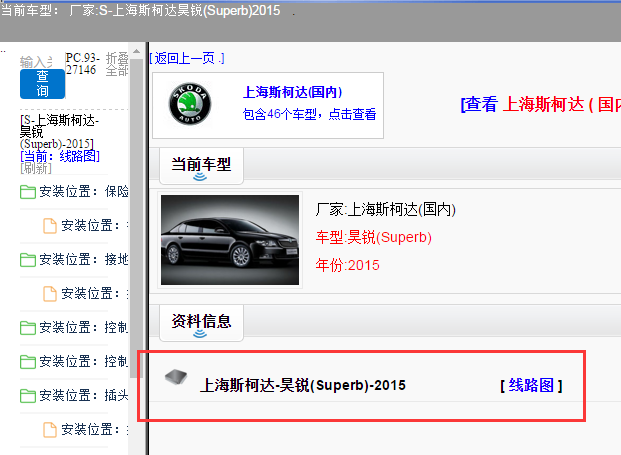This screenshot has height=455, width=621.
Task: Click 上海斯柯达-昊锐(Superb)-2015 entry text
Action: [x=303, y=385]
